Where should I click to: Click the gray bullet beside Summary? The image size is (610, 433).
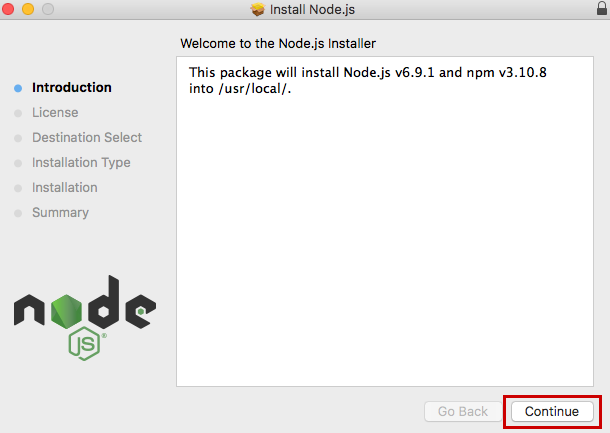click(18, 213)
